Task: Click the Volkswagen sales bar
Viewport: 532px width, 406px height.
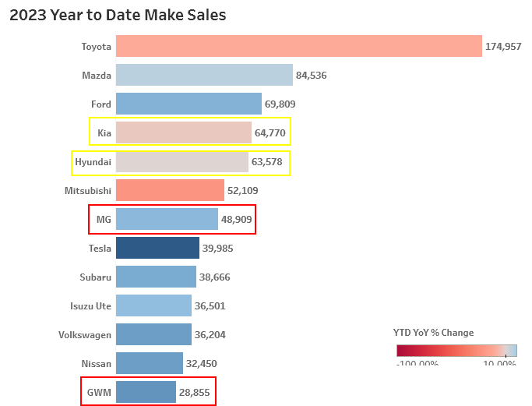Action: [x=153, y=334]
